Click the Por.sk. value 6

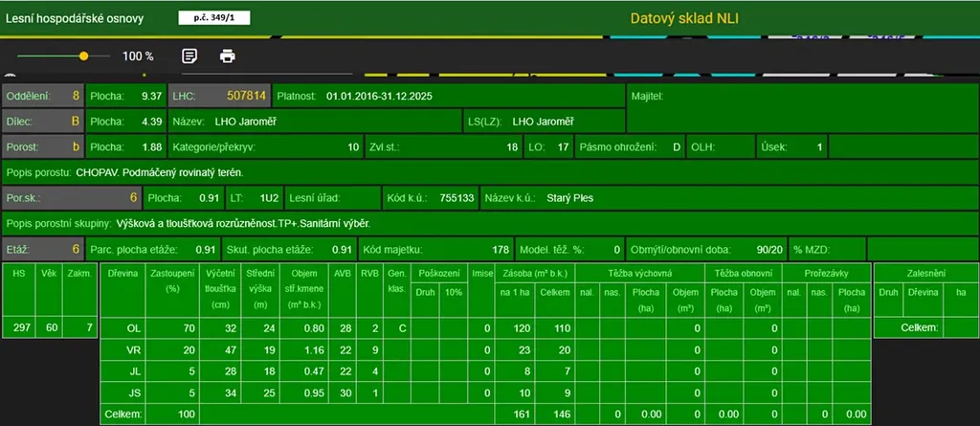click(x=133, y=198)
